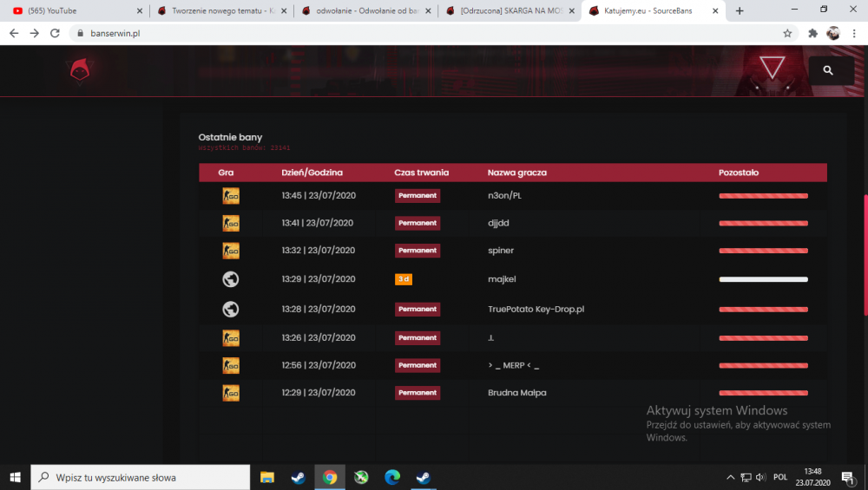The height and width of the screenshot is (490, 868).
Task: Click globe icon in majkel ban row
Action: 231,279
